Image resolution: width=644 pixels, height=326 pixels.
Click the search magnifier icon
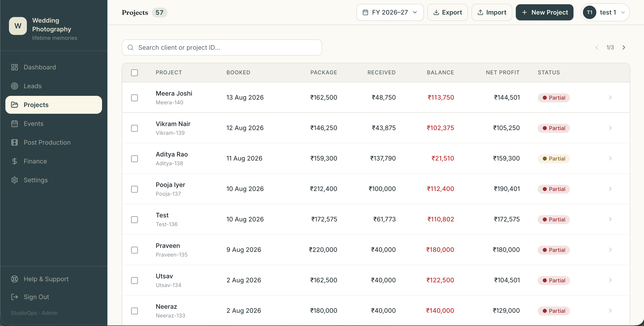130,47
